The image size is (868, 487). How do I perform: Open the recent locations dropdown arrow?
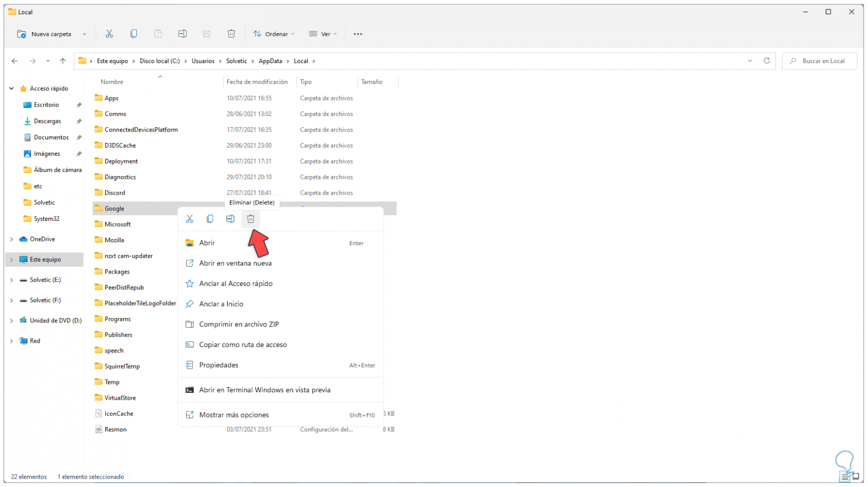pos(48,61)
